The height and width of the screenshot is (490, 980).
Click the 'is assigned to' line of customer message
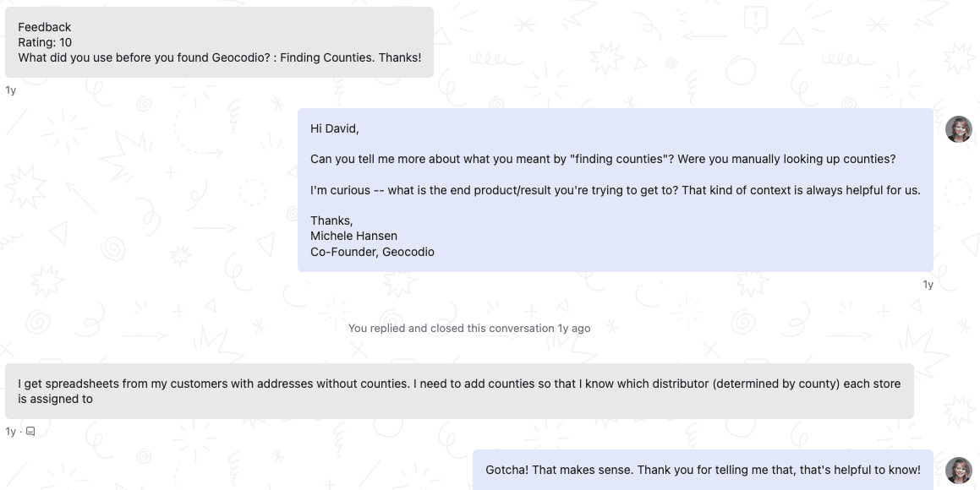(x=56, y=399)
